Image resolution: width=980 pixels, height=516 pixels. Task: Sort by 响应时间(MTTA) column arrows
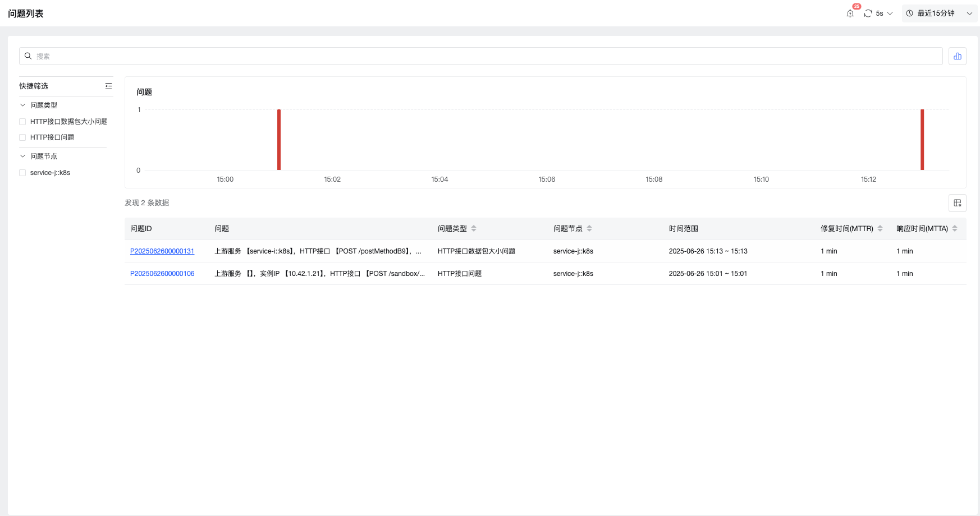(x=955, y=229)
